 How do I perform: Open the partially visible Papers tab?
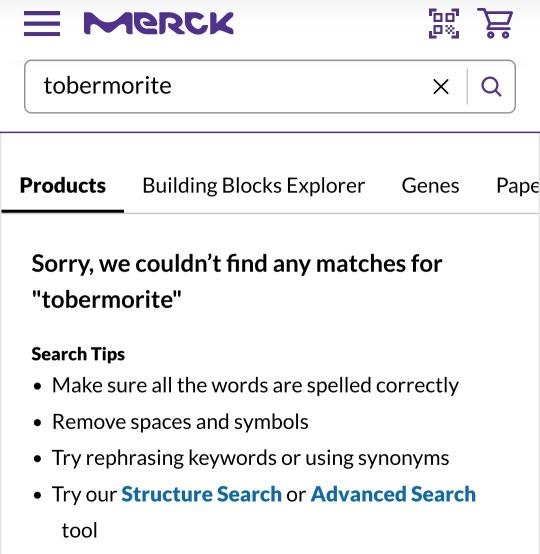tap(518, 186)
